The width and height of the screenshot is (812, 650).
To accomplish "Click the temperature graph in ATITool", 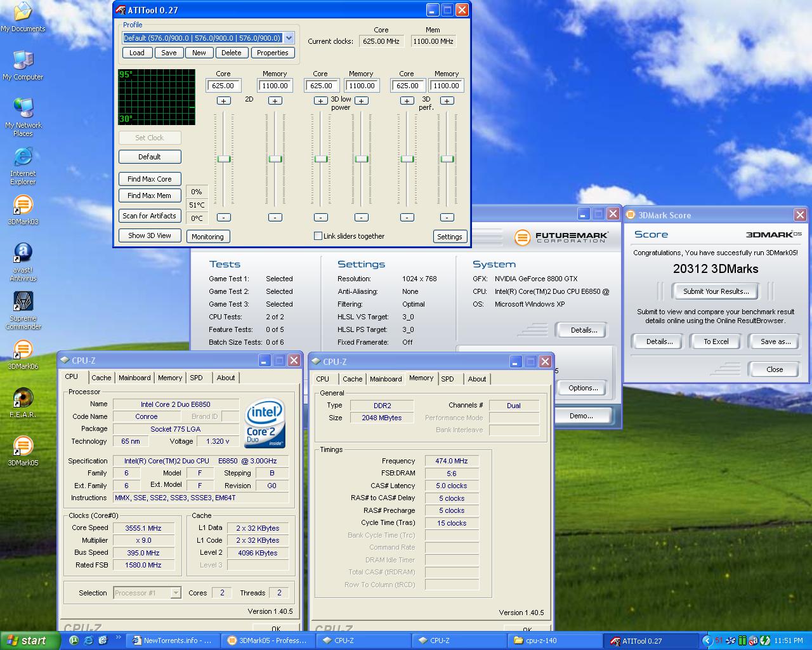I will (157, 97).
